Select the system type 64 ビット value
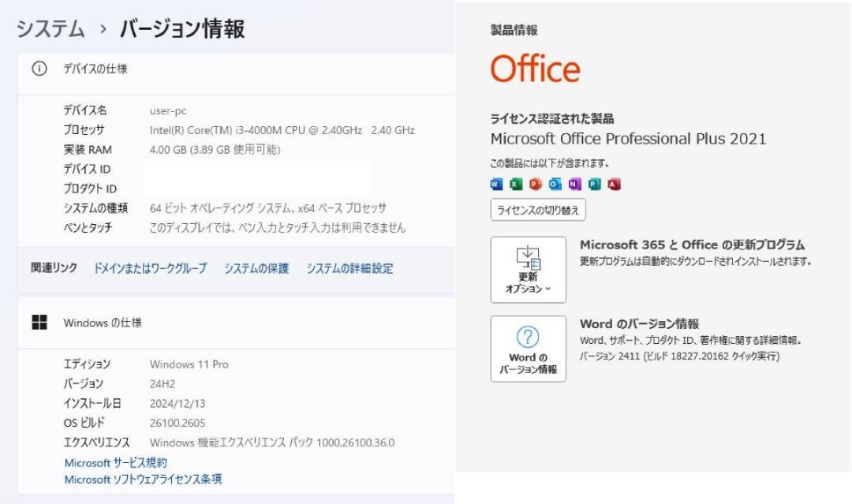The image size is (852, 504). click(x=268, y=208)
